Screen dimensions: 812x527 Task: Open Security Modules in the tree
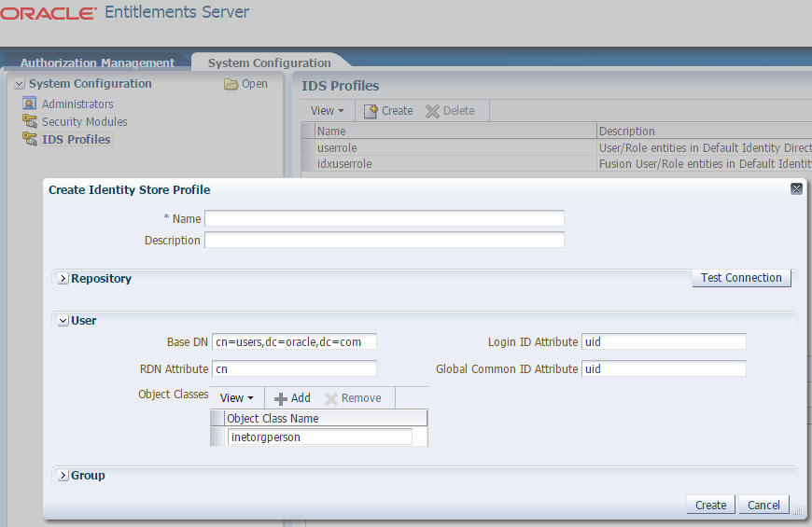tap(84, 121)
